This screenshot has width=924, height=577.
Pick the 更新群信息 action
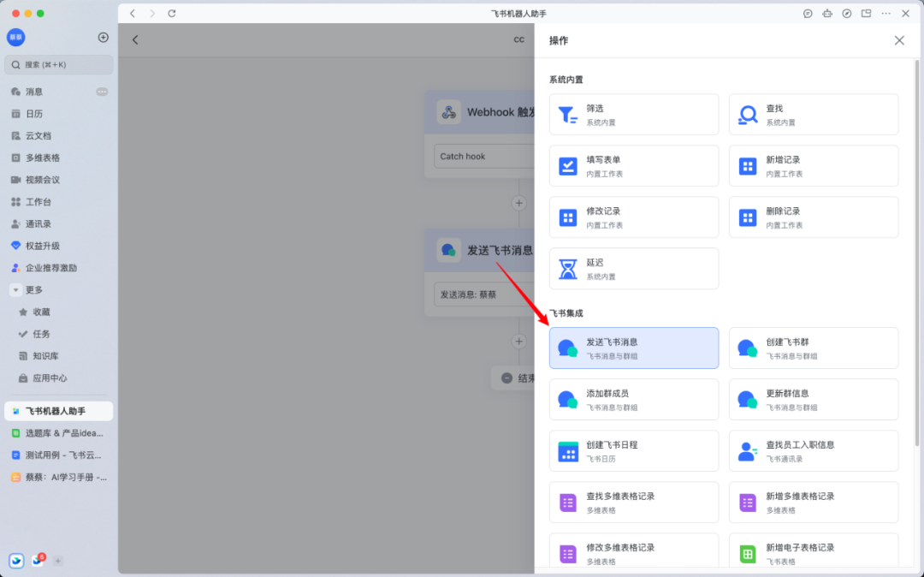coord(814,399)
